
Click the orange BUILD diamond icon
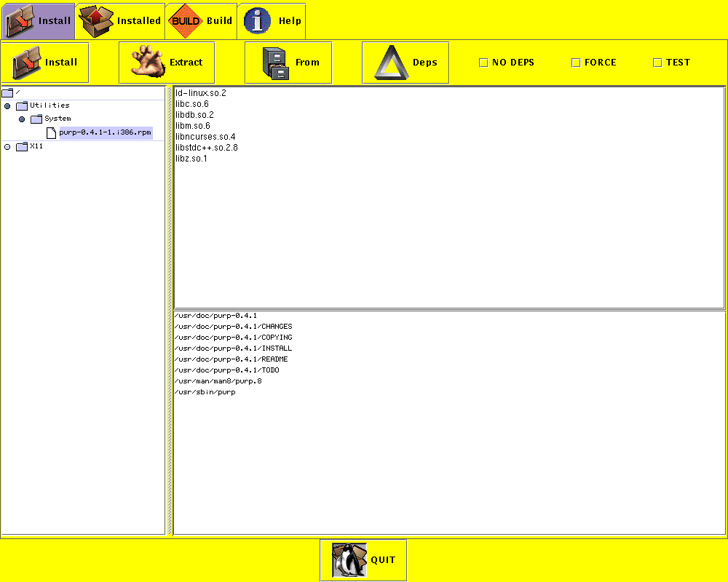pyautogui.click(x=185, y=21)
